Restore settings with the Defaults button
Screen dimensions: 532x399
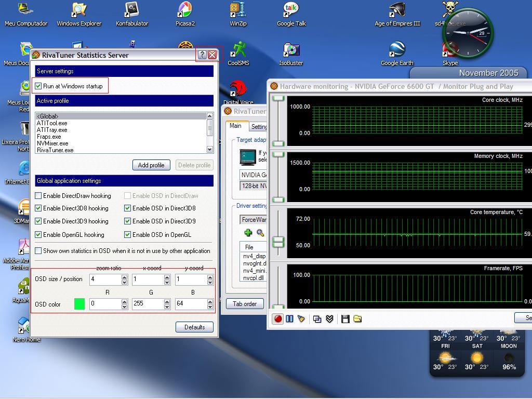(194, 327)
